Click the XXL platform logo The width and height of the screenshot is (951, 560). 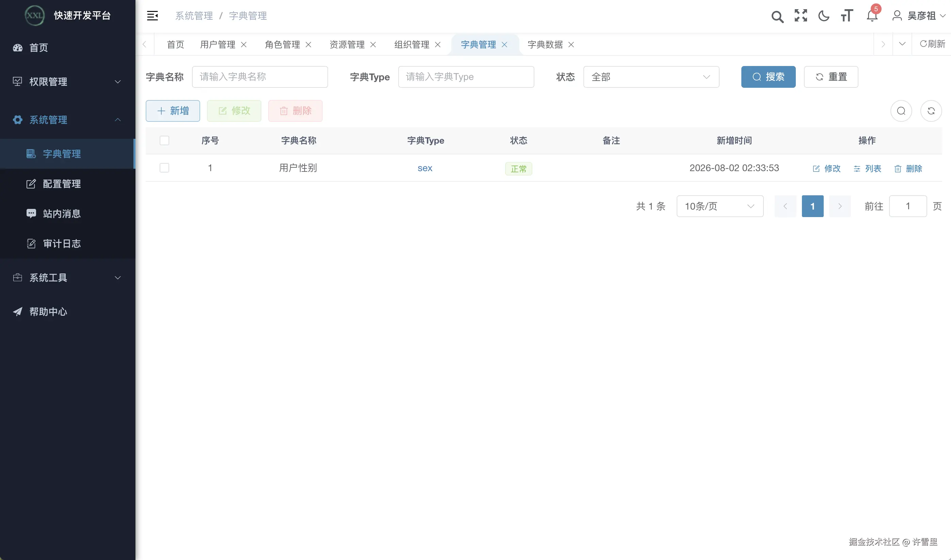34,15
